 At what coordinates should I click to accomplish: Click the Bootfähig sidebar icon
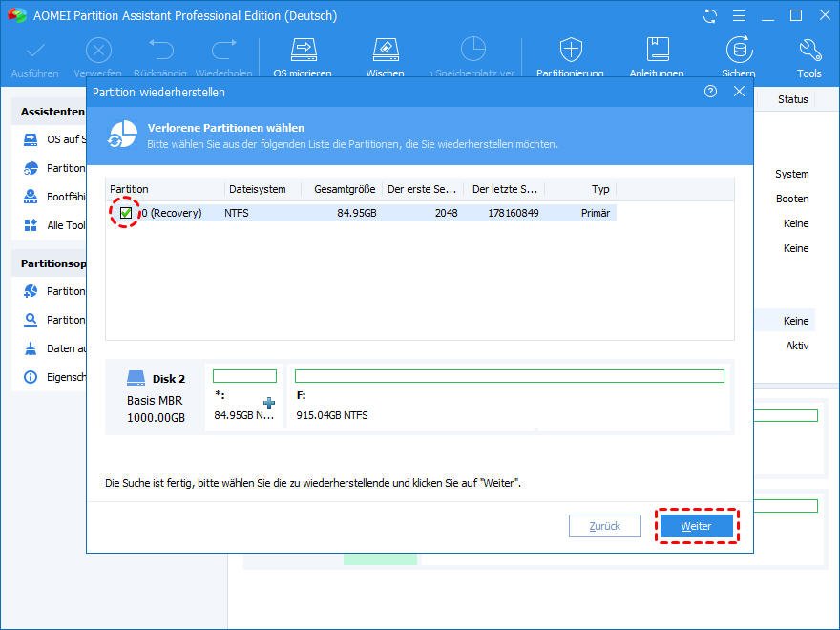tap(31, 197)
